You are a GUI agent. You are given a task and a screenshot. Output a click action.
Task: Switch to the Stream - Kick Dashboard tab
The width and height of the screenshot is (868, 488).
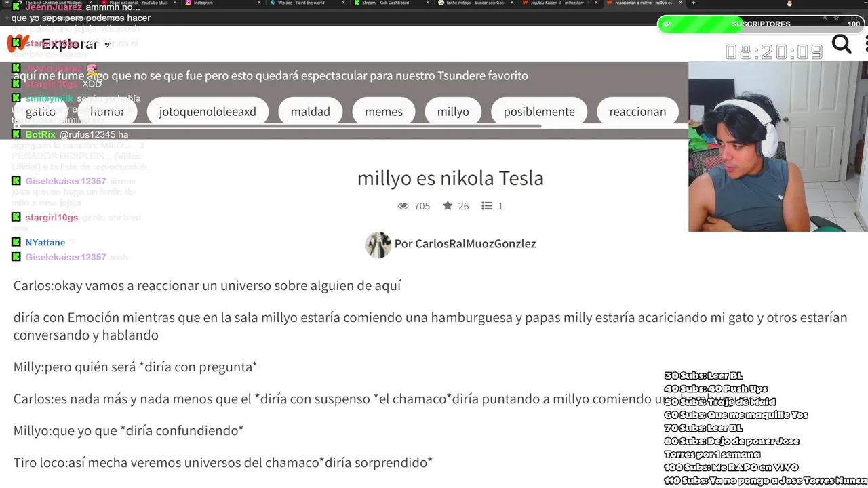tap(391, 3)
